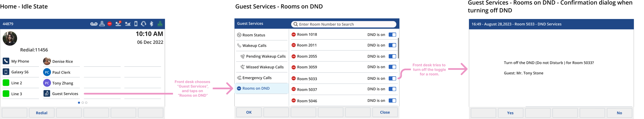
Task: Select Room Status in Guest Services menu
Action: point(253,35)
